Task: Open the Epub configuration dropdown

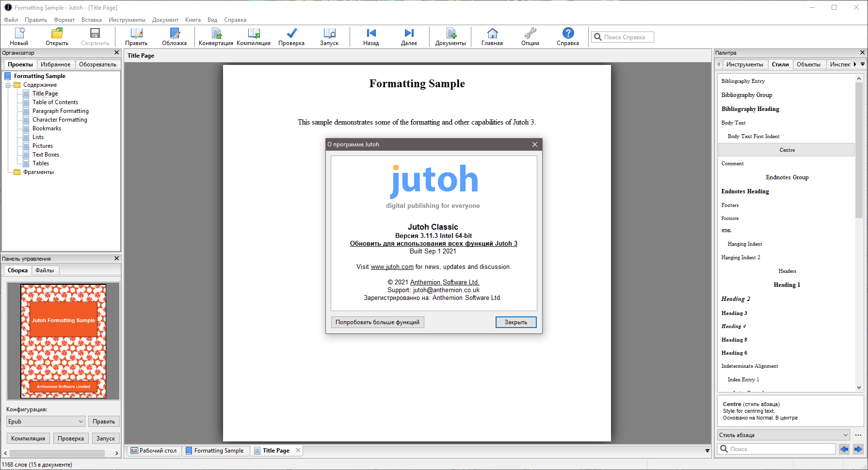Action: [x=46, y=422]
